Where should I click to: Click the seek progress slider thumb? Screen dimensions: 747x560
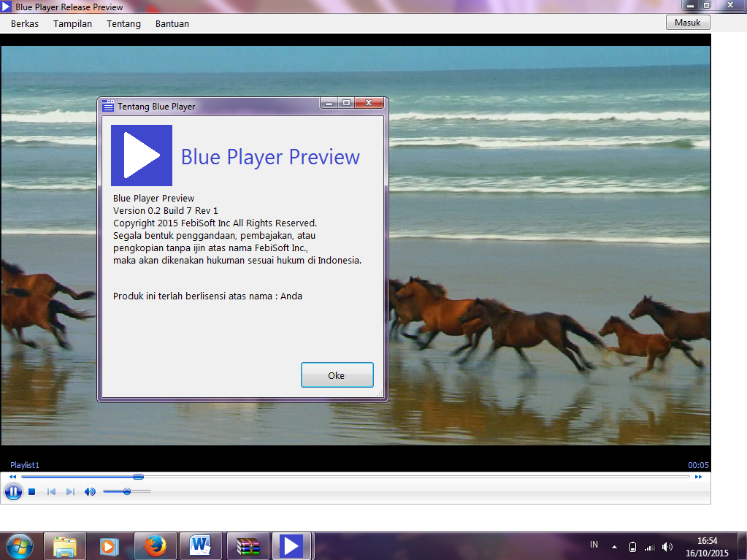click(138, 477)
